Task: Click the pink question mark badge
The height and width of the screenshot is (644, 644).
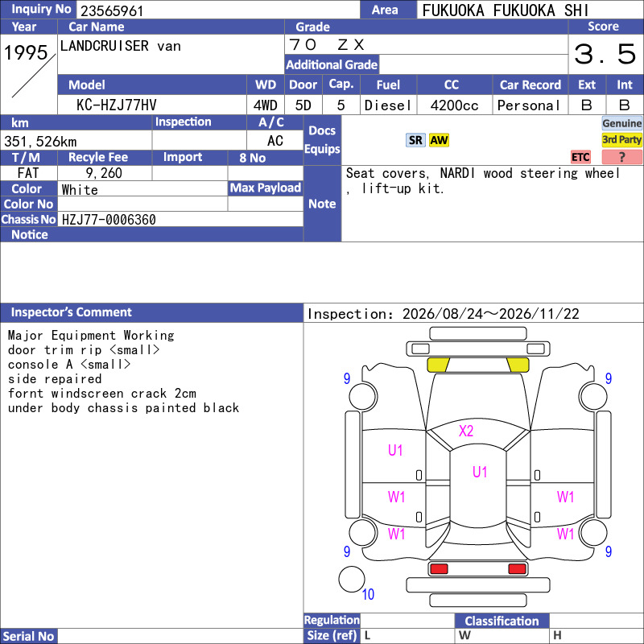Action: [x=621, y=157]
